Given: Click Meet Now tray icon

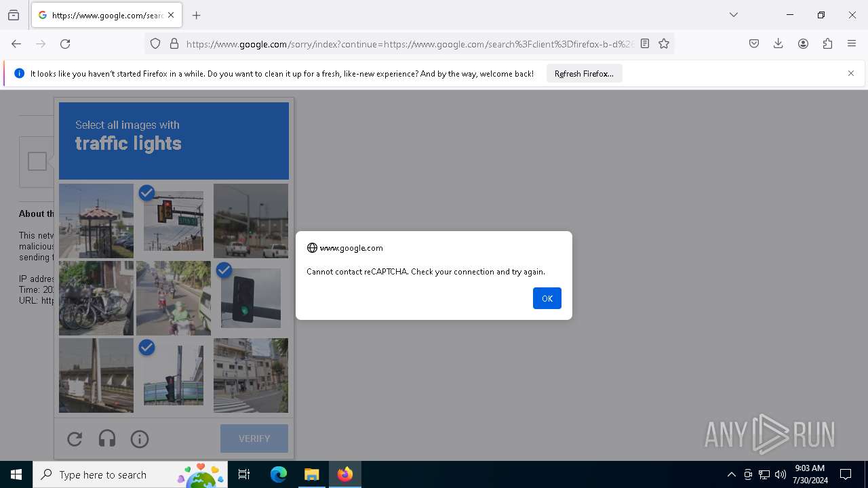Looking at the screenshot, I should point(748,474).
